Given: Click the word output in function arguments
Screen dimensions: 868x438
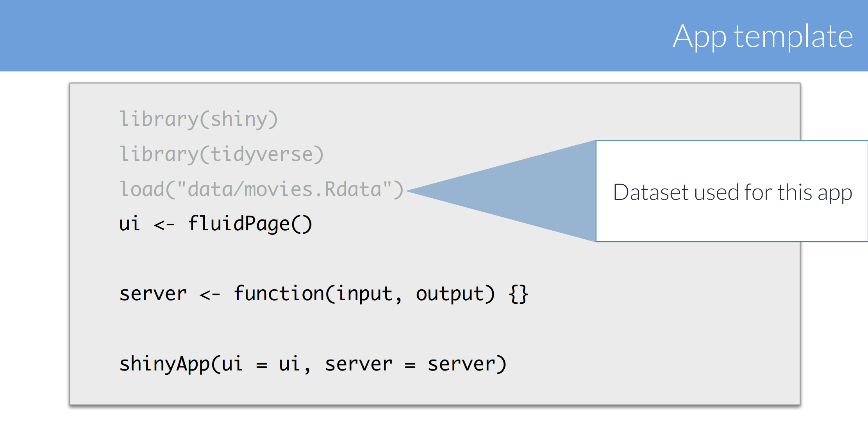Looking at the screenshot, I should point(449,294).
